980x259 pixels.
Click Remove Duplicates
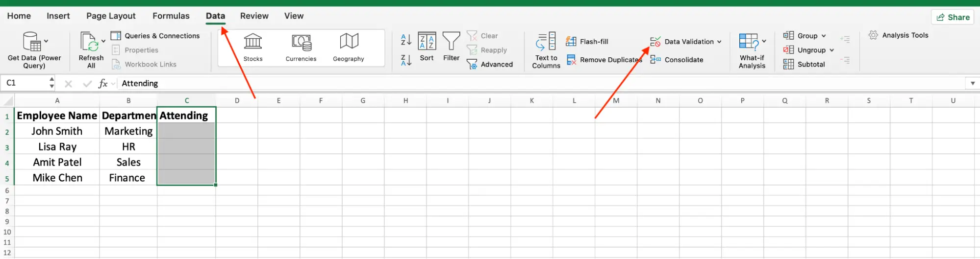pos(604,60)
